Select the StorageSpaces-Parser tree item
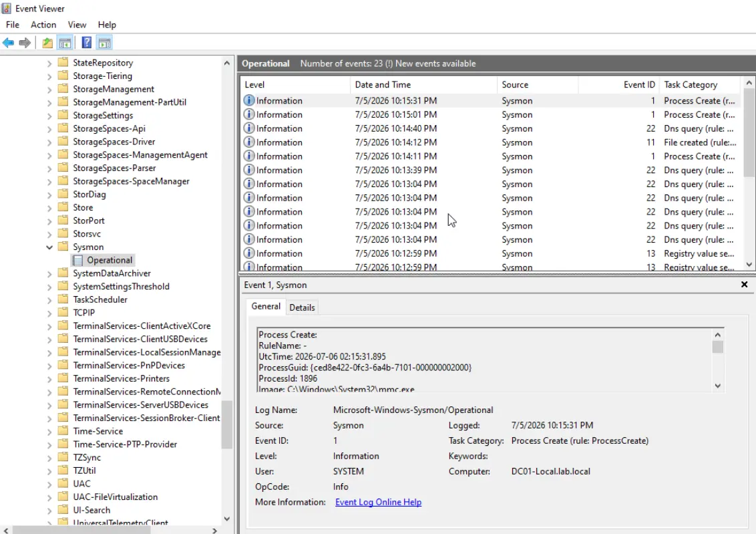Screen dimensions: 756x534 click(114, 168)
